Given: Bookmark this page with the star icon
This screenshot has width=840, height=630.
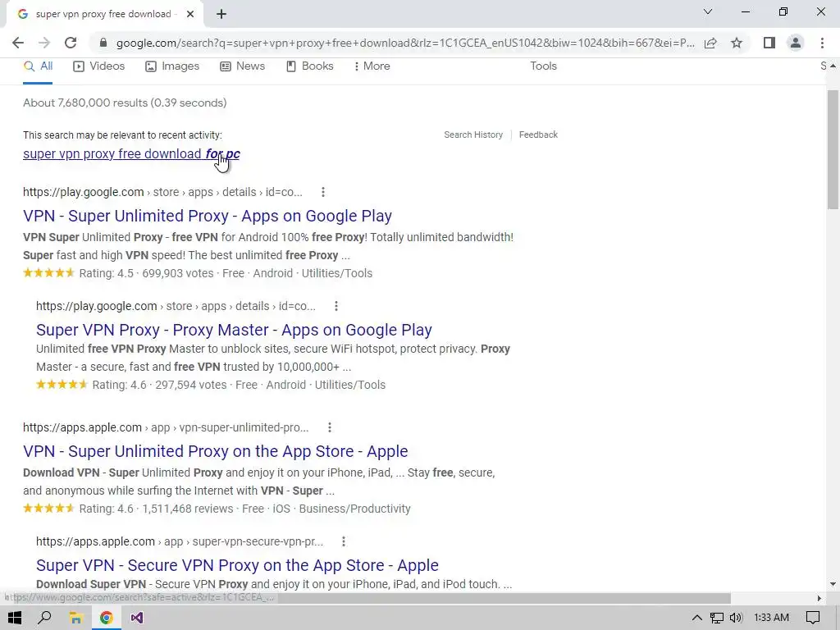Looking at the screenshot, I should point(737,43).
